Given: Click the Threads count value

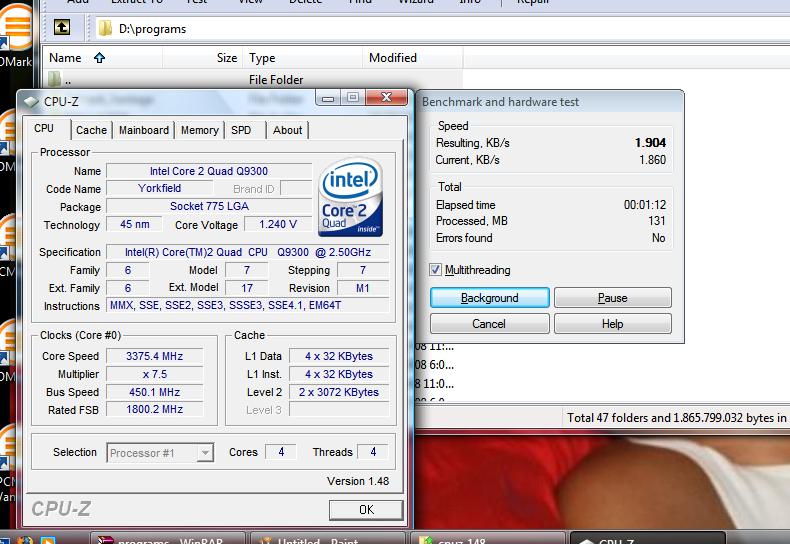Looking at the screenshot, I should (373, 452).
